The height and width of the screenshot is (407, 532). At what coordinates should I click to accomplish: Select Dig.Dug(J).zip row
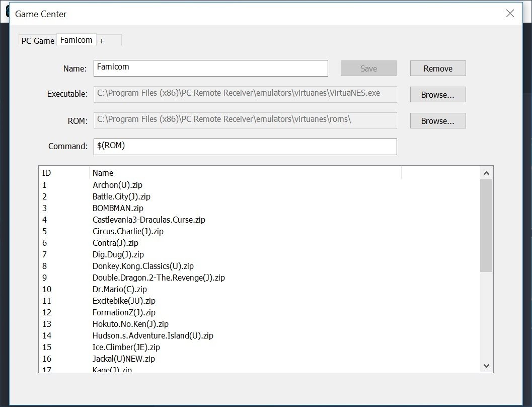tap(260, 254)
